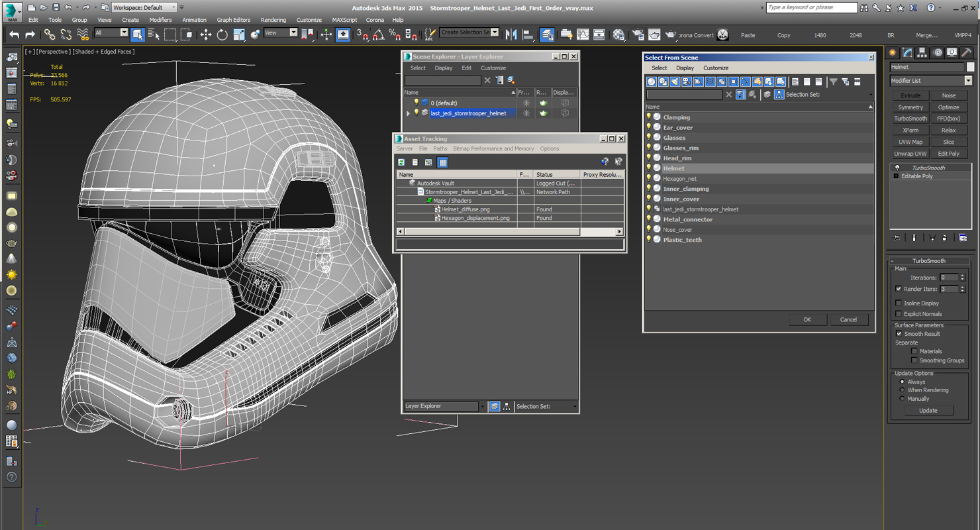This screenshot has height=530, width=980.
Task: Toggle the Render Iters checkbox
Action: pyautogui.click(x=899, y=289)
